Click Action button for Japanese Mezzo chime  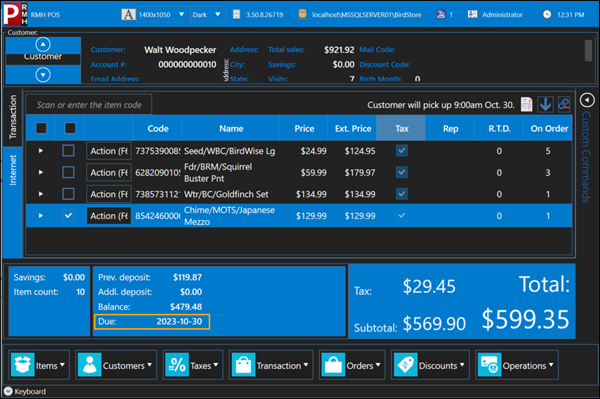(109, 215)
